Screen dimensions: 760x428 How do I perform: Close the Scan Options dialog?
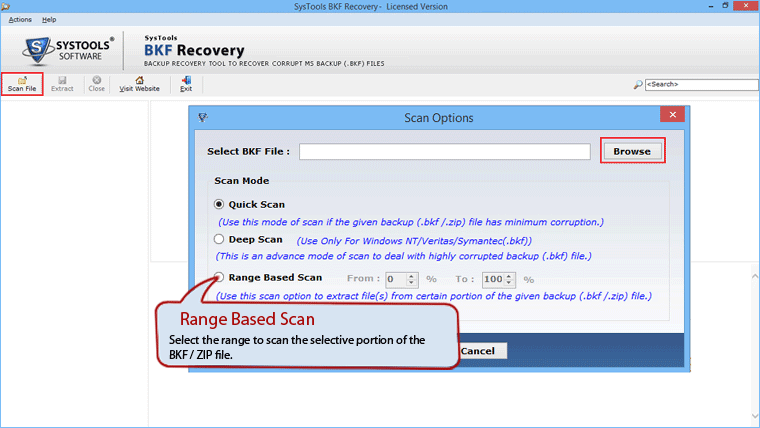tap(672, 114)
